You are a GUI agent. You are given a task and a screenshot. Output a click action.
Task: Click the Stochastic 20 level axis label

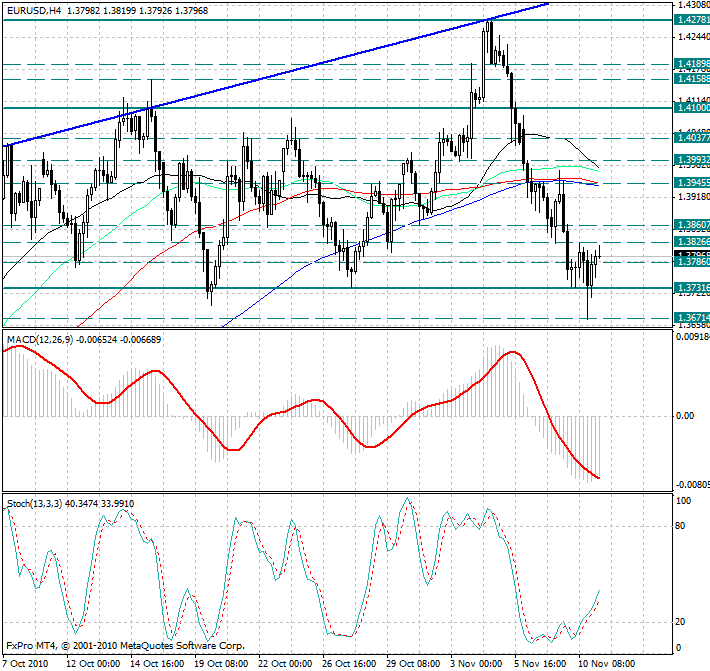click(x=680, y=622)
